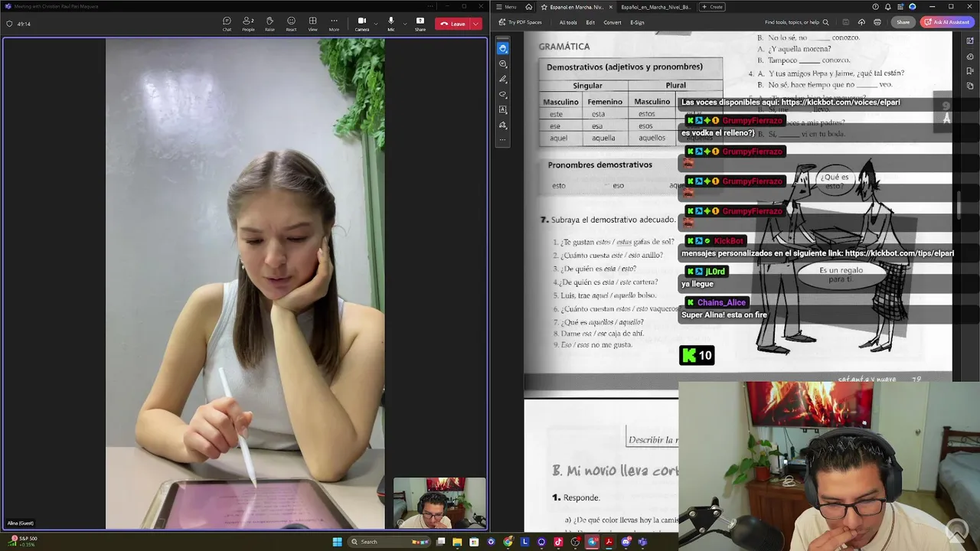Open Ask AI Assistant in Acrobat
Viewport: 980px width, 551px height.
click(x=947, y=22)
